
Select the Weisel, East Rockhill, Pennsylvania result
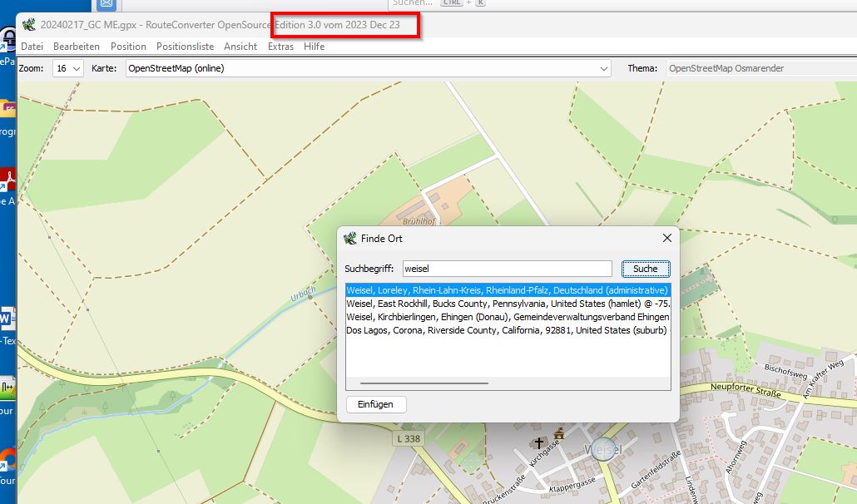[x=508, y=304]
